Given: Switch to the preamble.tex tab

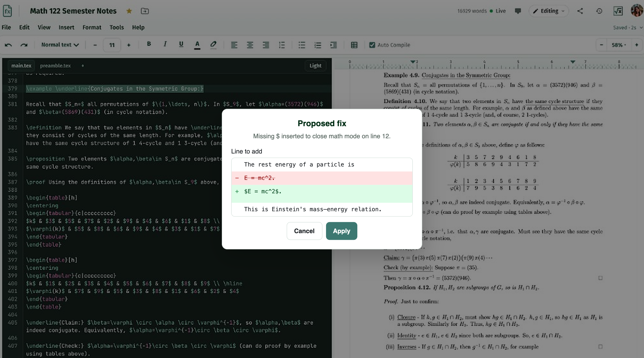Looking at the screenshot, I should [x=55, y=66].
